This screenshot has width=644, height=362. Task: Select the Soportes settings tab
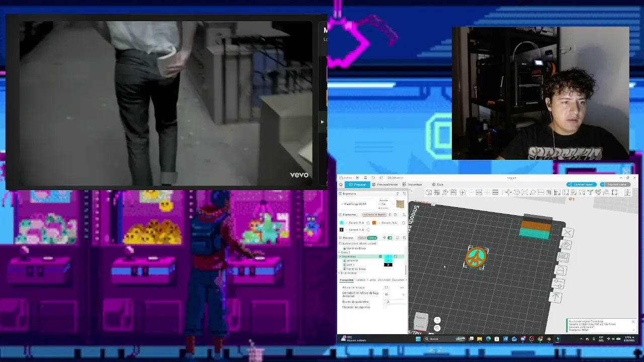click(x=398, y=280)
